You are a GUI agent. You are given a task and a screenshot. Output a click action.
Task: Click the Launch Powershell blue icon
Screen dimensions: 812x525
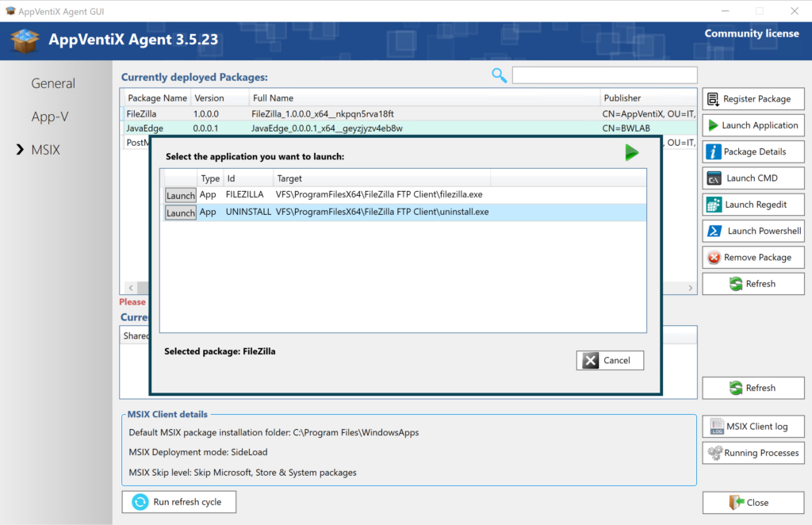[x=713, y=231]
